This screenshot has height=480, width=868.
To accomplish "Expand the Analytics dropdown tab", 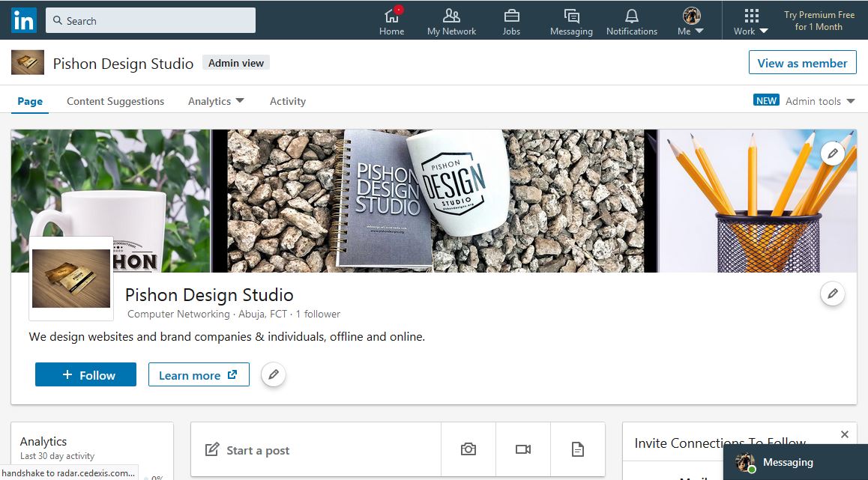I will coord(216,101).
